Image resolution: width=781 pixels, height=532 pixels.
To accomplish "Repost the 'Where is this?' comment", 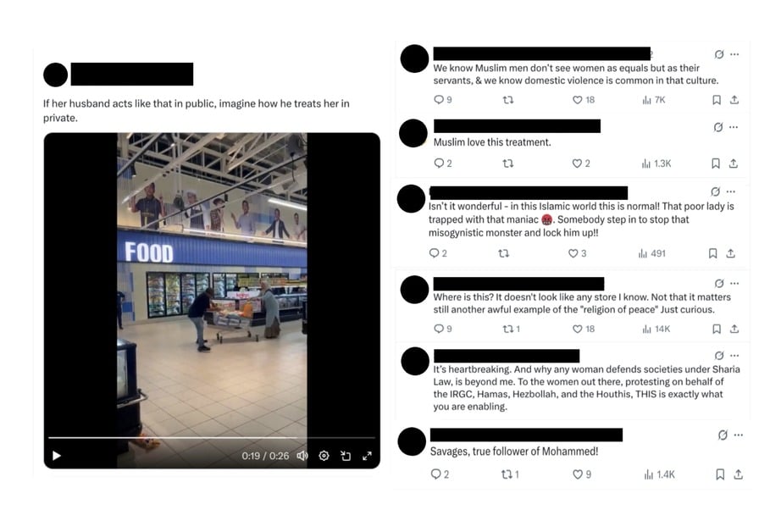I will point(511,329).
